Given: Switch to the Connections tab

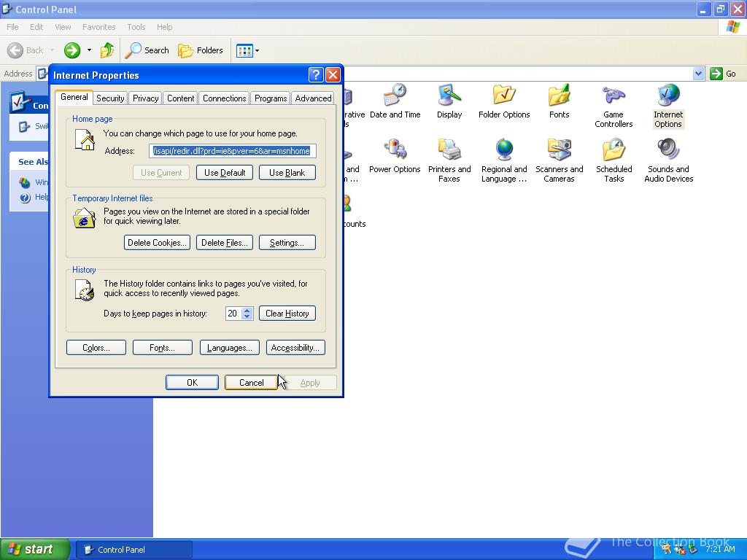Looking at the screenshot, I should tap(225, 98).
